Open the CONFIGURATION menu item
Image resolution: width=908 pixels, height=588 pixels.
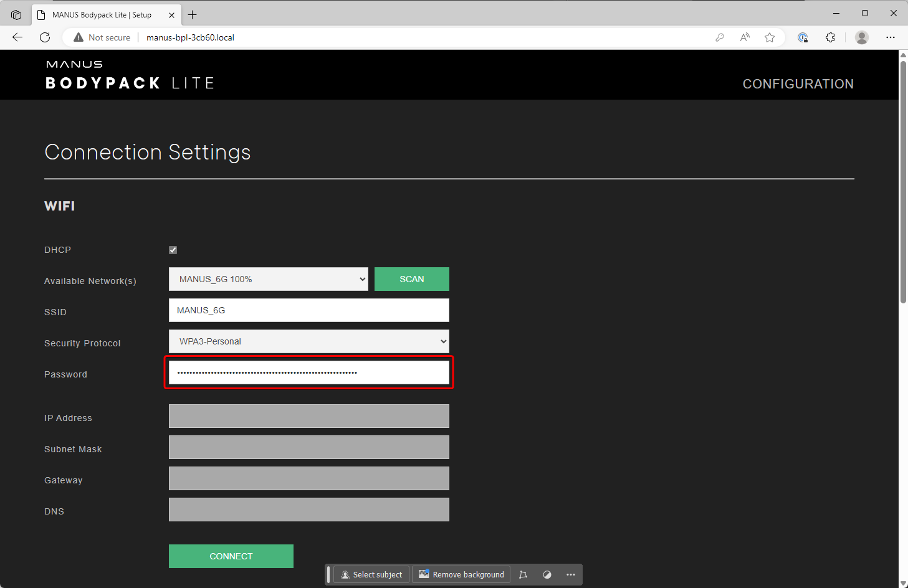coord(798,84)
